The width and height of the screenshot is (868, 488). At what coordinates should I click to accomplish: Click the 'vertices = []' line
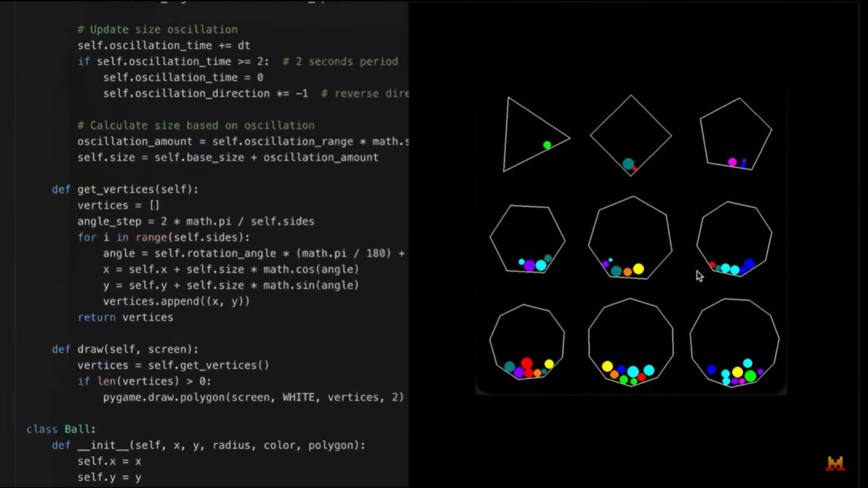click(x=119, y=205)
